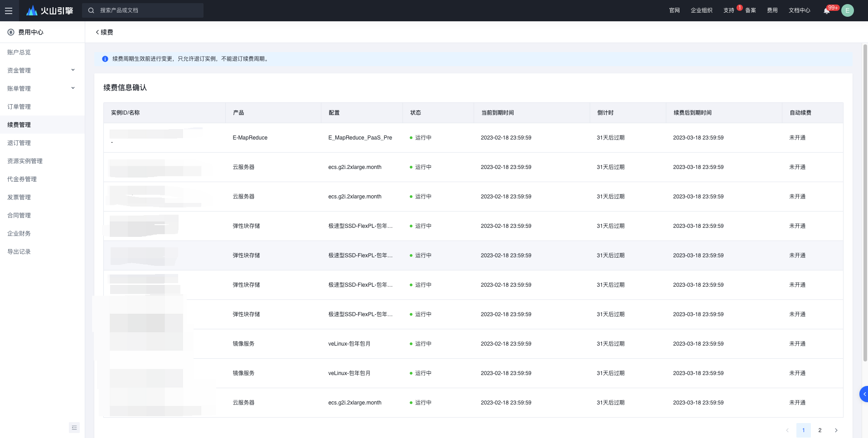Image resolution: width=868 pixels, height=438 pixels.
Task: Open 账户总览 in sidebar
Action: (42, 52)
